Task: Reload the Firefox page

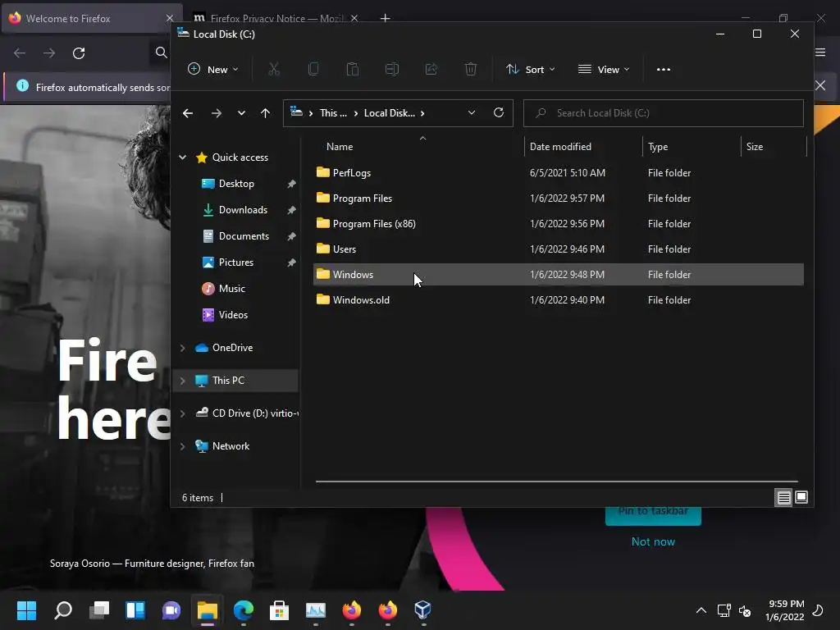Action: point(79,53)
